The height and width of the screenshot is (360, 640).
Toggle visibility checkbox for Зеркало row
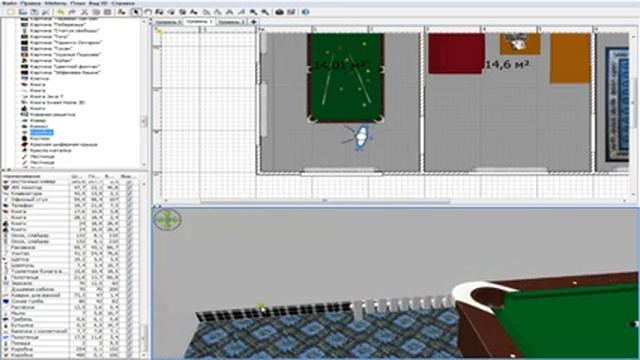[x=129, y=284]
